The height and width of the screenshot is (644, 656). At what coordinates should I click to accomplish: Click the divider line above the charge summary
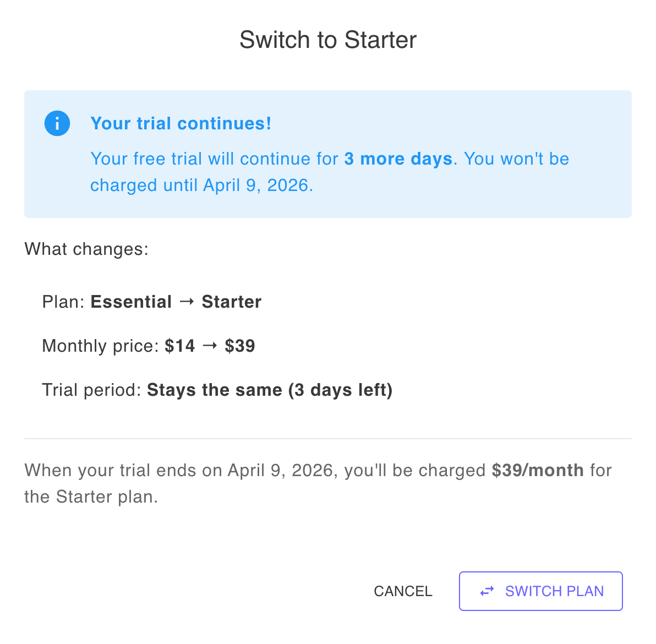[328, 438]
